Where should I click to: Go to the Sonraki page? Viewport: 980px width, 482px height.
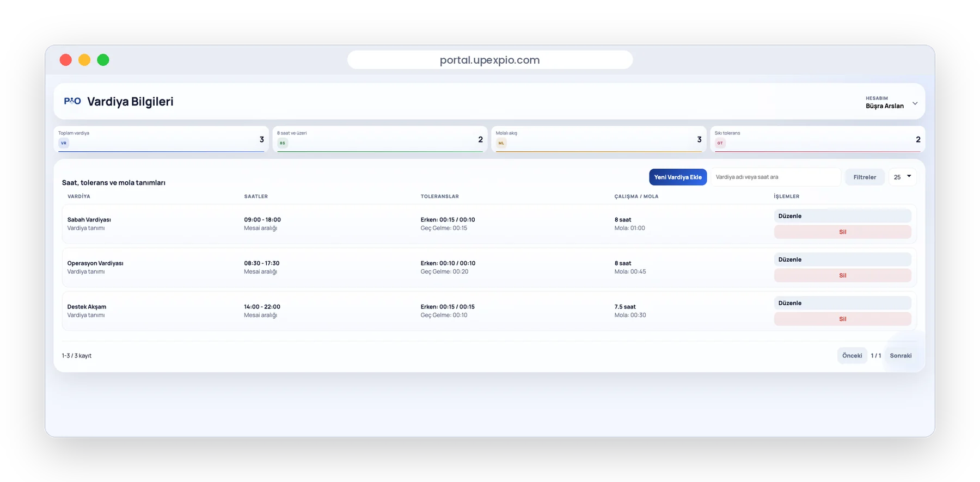(x=901, y=356)
